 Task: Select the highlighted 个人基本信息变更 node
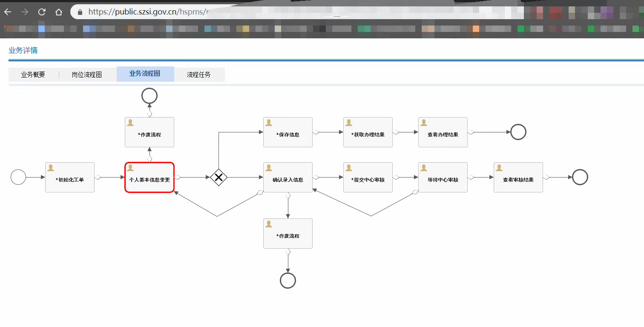(x=149, y=177)
